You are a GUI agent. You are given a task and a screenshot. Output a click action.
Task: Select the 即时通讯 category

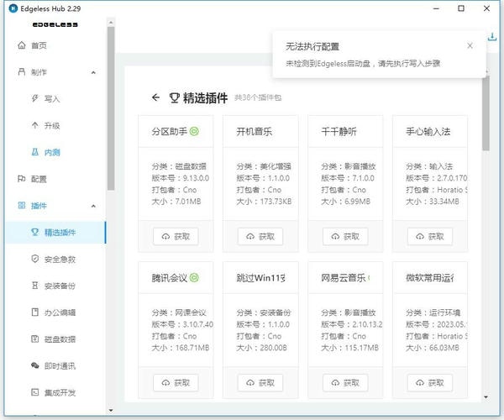click(55, 365)
